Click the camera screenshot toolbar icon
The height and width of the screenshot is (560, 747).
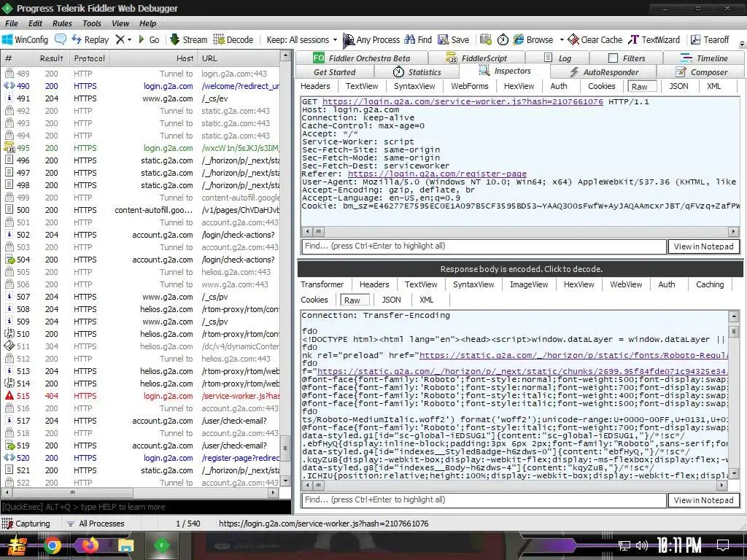(485, 39)
